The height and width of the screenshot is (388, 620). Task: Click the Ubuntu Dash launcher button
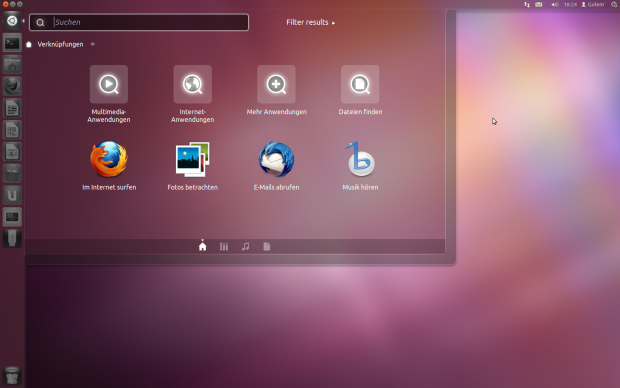12,21
